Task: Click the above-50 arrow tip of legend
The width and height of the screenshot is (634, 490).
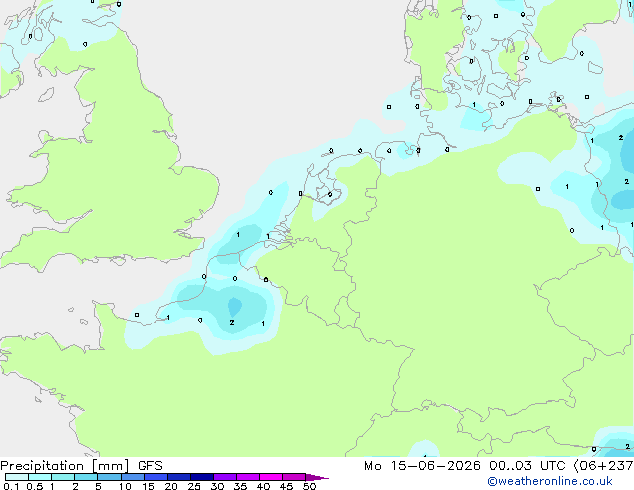Action: pyautogui.click(x=317, y=477)
